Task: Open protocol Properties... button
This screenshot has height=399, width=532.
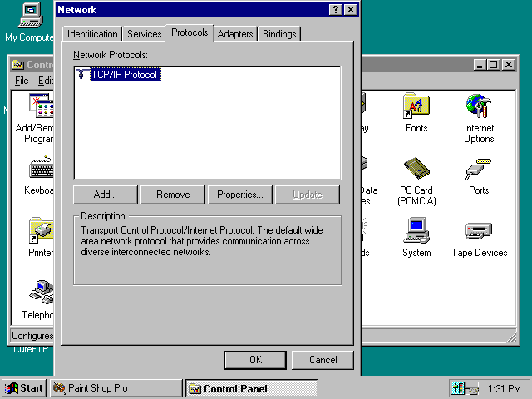Action: click(x=240, y=195)
